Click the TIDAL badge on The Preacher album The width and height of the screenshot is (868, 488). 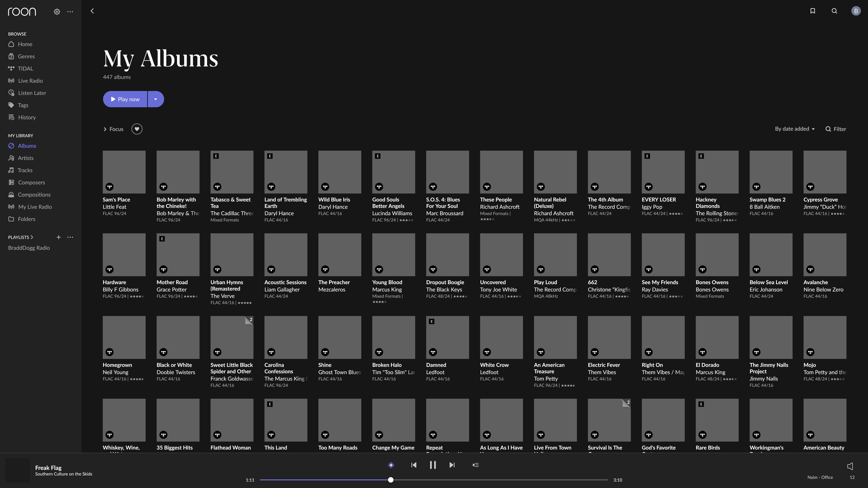coord(325,269)
